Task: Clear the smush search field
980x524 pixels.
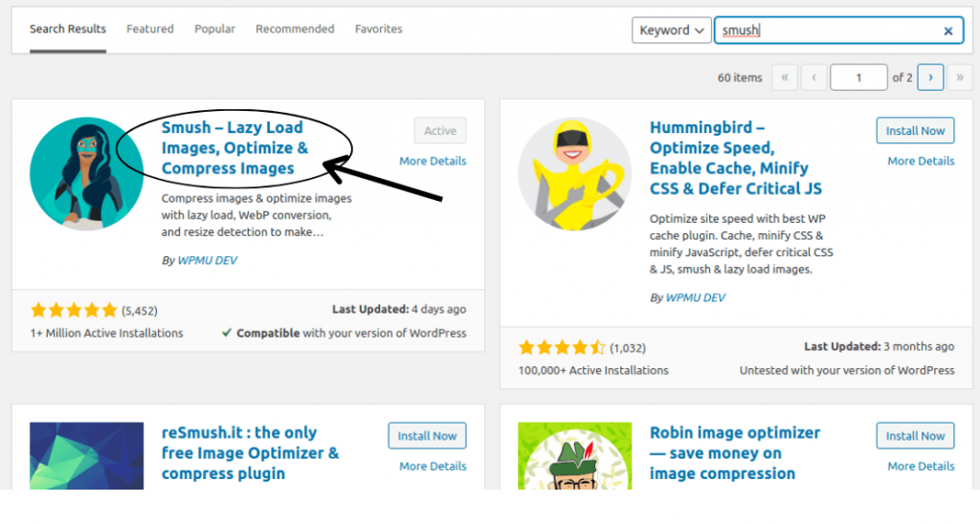Action: click(948, 31)
